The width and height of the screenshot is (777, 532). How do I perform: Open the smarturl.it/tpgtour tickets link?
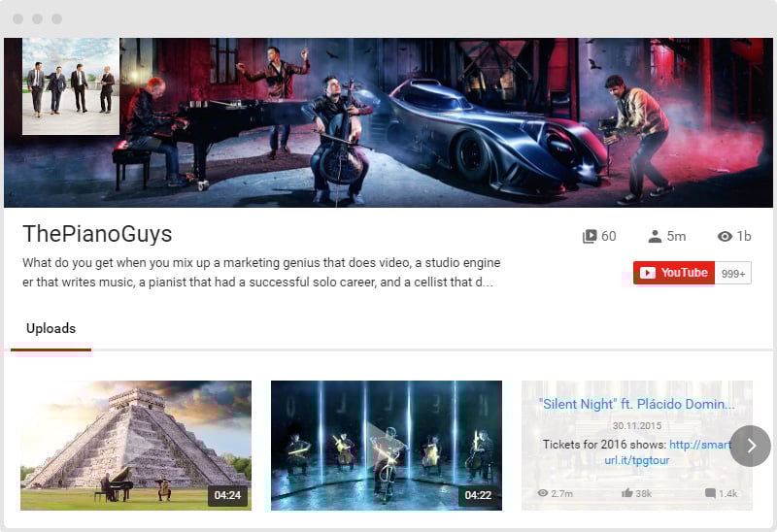click(x=668, y=451)
